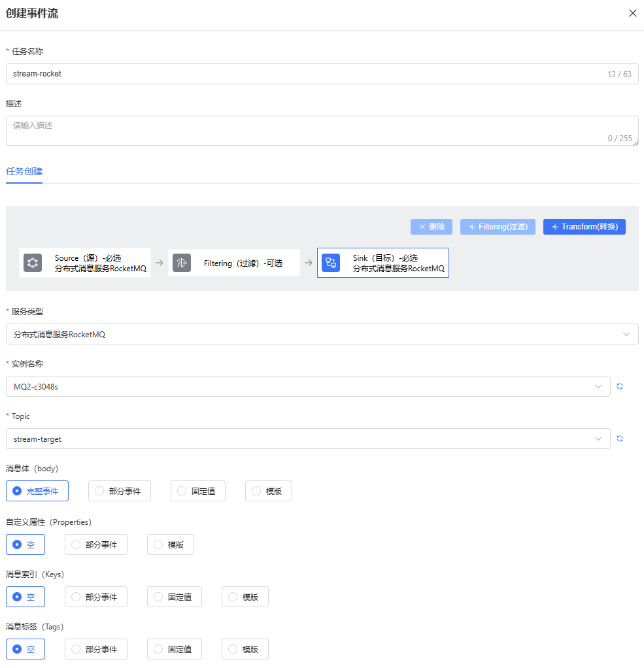644x668 pixels.
Task: Click the 消息标签 (Tags) label
Action: pyautogui.click(x=35, y=627)
